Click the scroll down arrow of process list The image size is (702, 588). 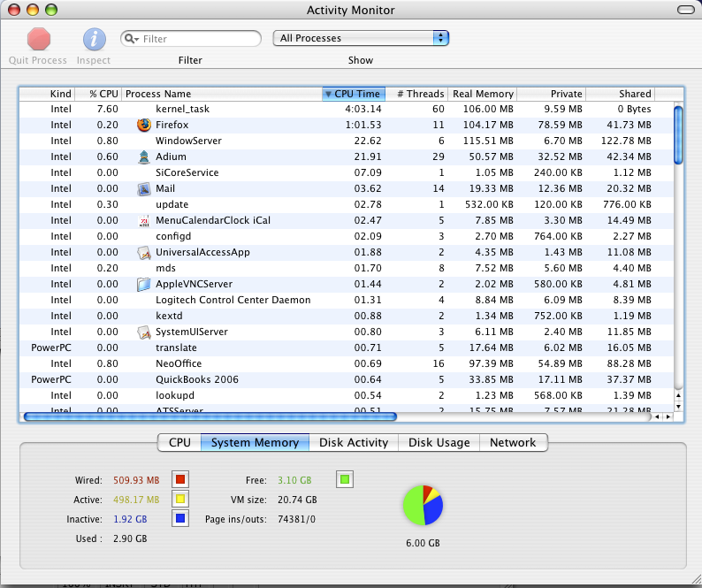coord(678,407)
